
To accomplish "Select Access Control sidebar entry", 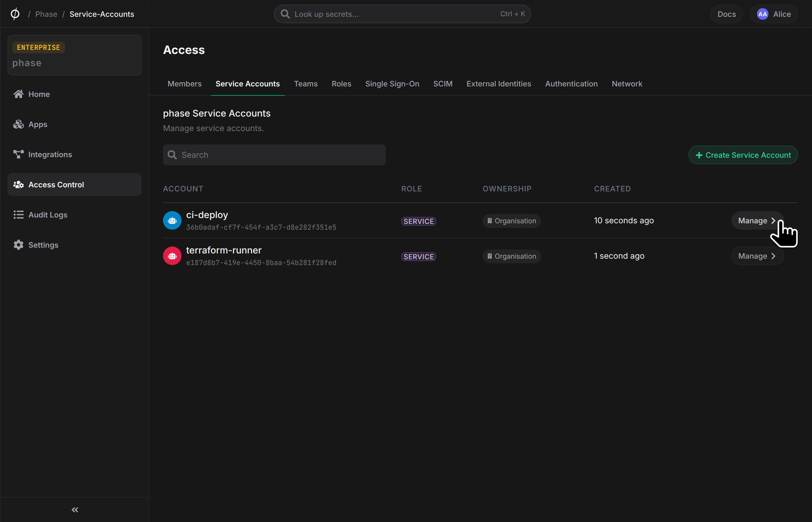I will point(74,184).
